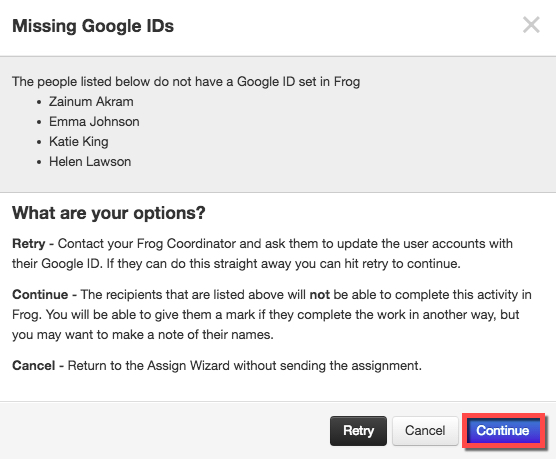Click the Missing Google IDs title

(x=93, y=26)
